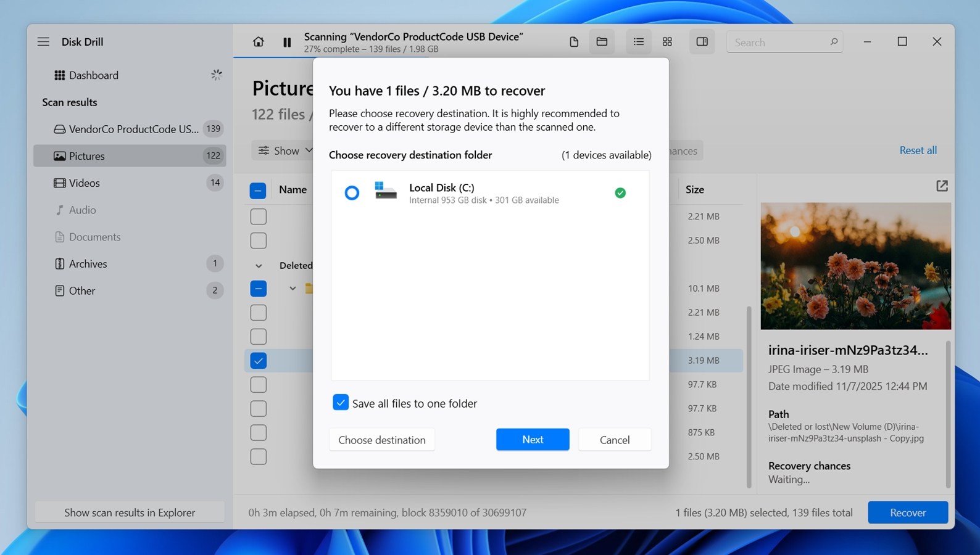The width and height of the screenshot is (980, 555).
Task: Open the hamburger menu
Action: [43, 42]
